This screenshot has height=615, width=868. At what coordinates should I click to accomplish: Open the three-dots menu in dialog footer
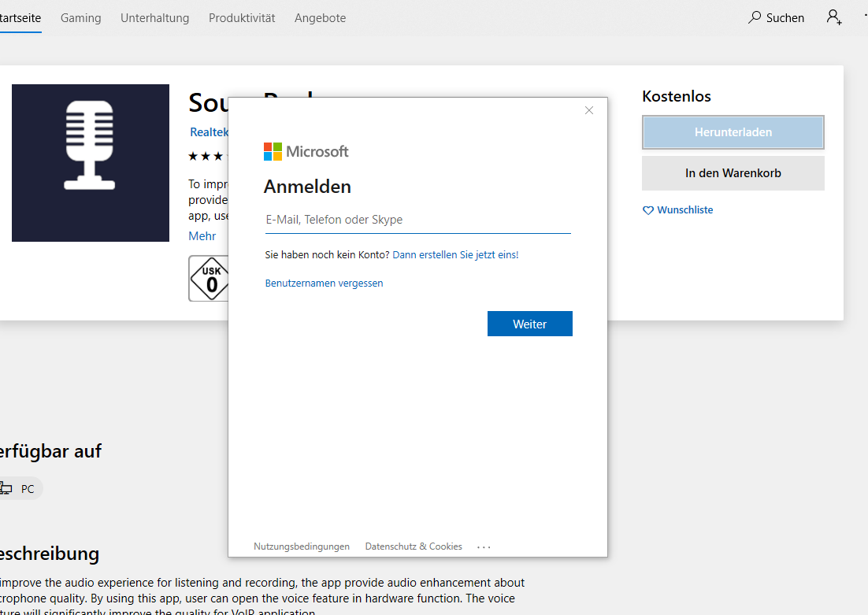click(484, 547)
